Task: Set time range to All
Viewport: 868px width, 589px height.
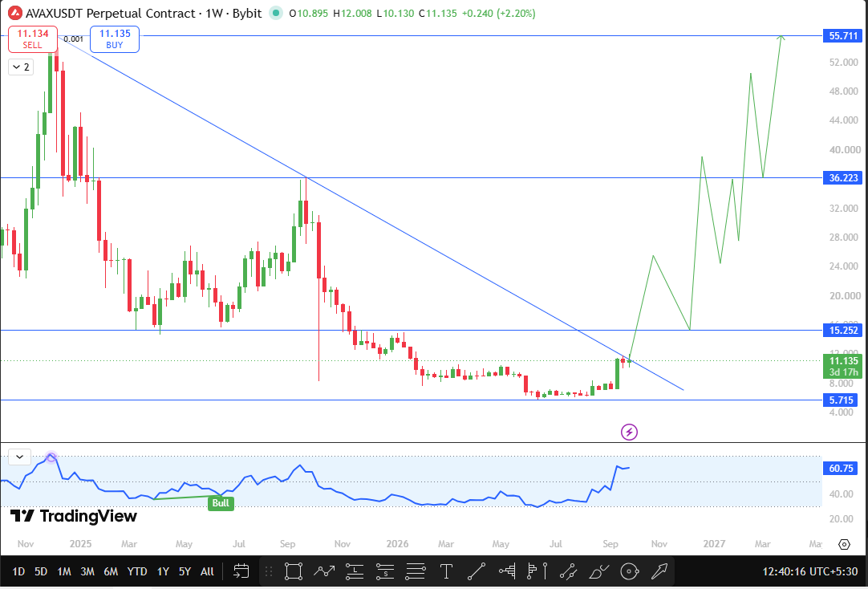Action: tap(207, 571)
